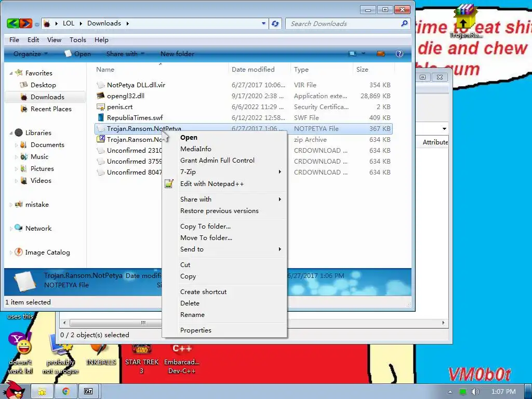Click the orange Forward navigation arrow
The image size is (532, 399).
(26, 23)
